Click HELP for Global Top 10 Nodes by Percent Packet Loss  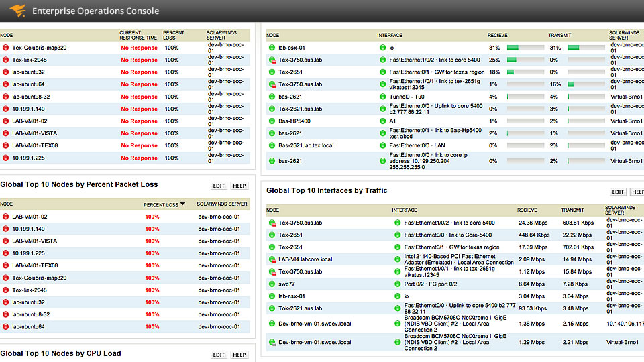(x=239, y=186)
